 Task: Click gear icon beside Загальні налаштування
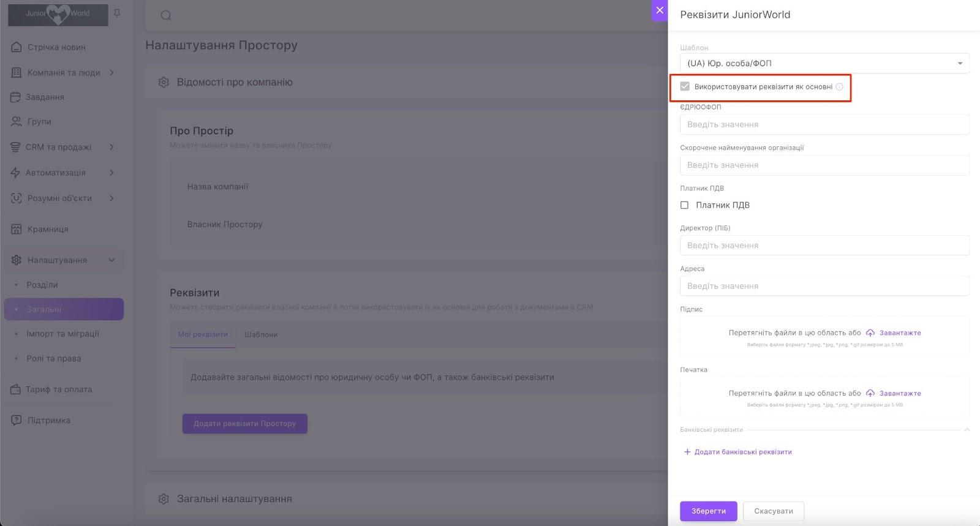coord(164,499)
